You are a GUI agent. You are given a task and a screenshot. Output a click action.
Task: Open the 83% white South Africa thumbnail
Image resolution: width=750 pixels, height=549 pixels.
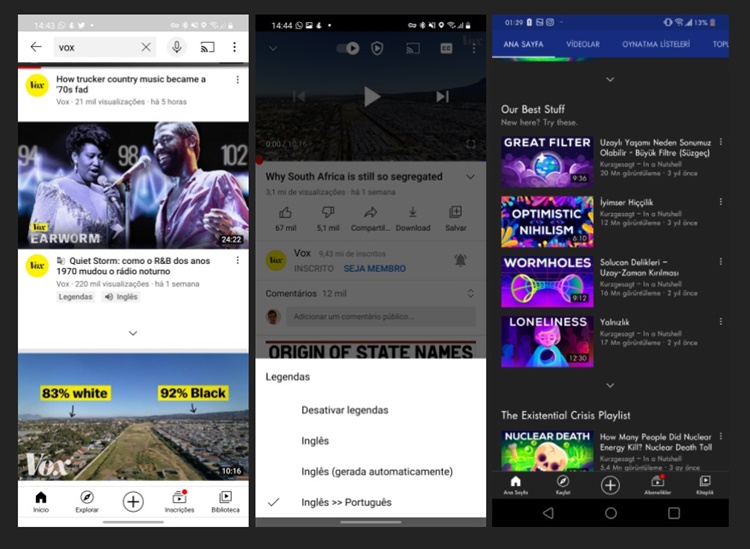tap(133, 416)
